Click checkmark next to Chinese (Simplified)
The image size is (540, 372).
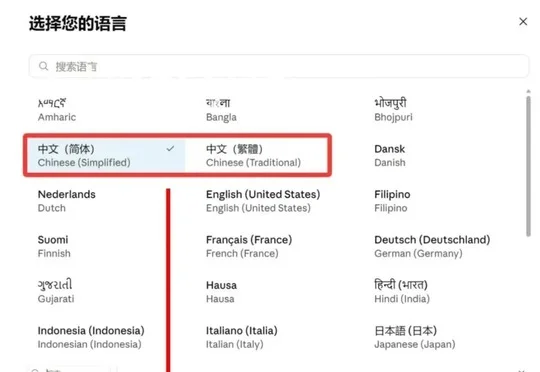tap(170, 148)
